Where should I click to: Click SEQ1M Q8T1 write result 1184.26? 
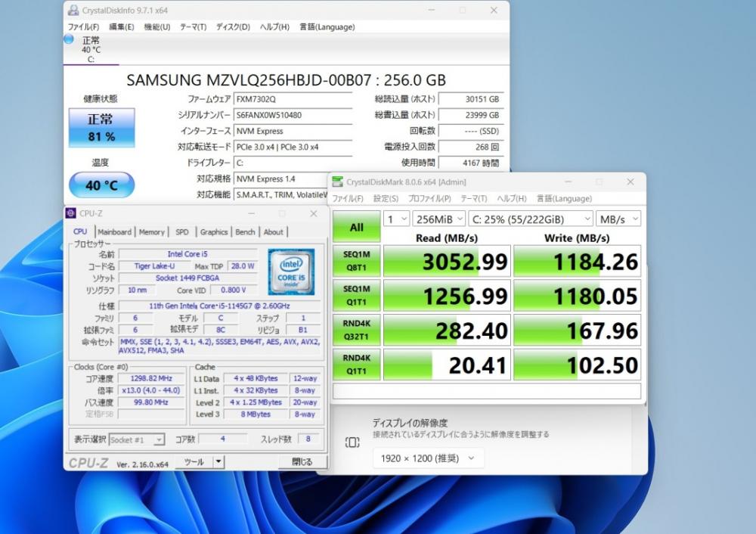tap(577, 261)
